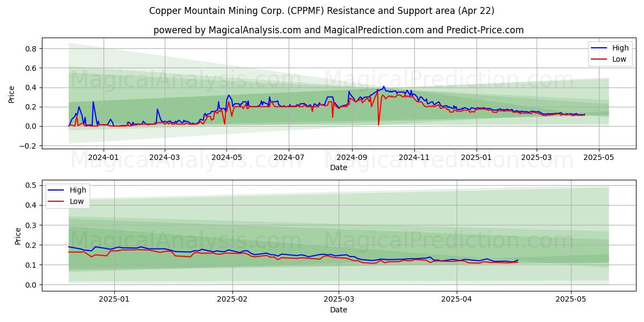Click the 'powered by MagicalAnalysis.com' subtitle
644x322 pixels.
(x=339, y=30)
